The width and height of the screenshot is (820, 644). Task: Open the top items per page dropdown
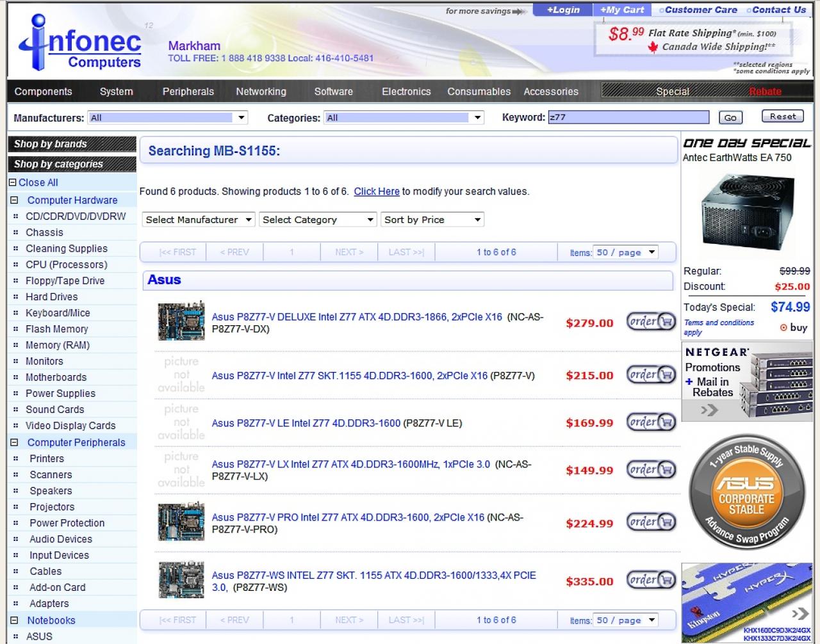[x=625, y=252]
